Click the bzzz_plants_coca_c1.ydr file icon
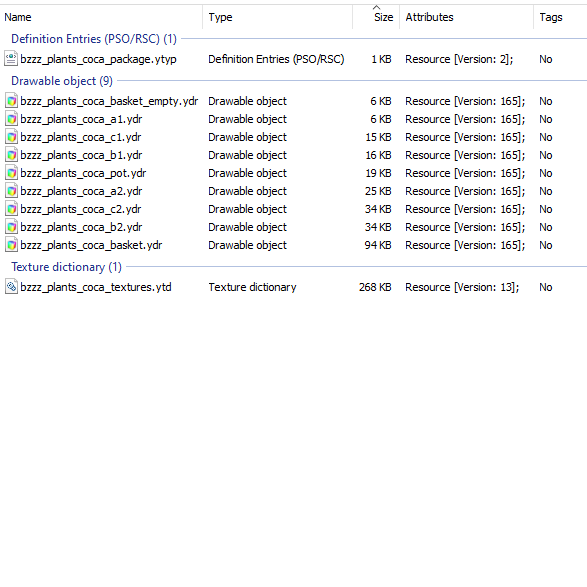Viewport: 587px width, 587px height. (x=12, y=137)
